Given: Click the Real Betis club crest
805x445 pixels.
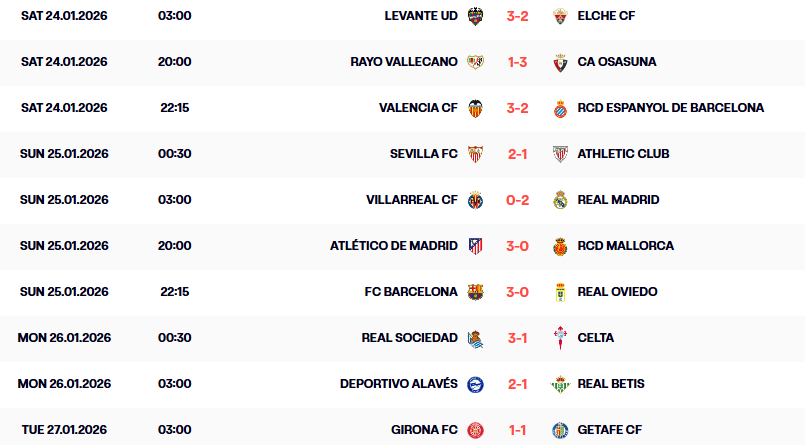Looking at the screenshot, I should [x=560, y=384].
